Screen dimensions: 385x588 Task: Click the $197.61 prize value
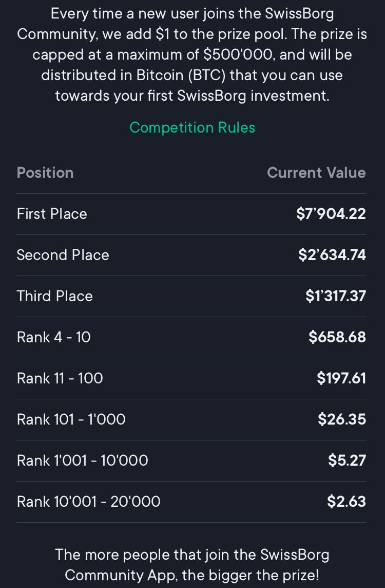click(341, 378)
